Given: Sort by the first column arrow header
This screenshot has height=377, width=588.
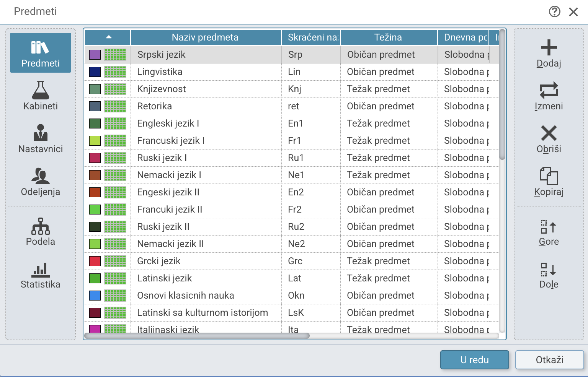Looking at the screenshot, I should coord(108,37).
